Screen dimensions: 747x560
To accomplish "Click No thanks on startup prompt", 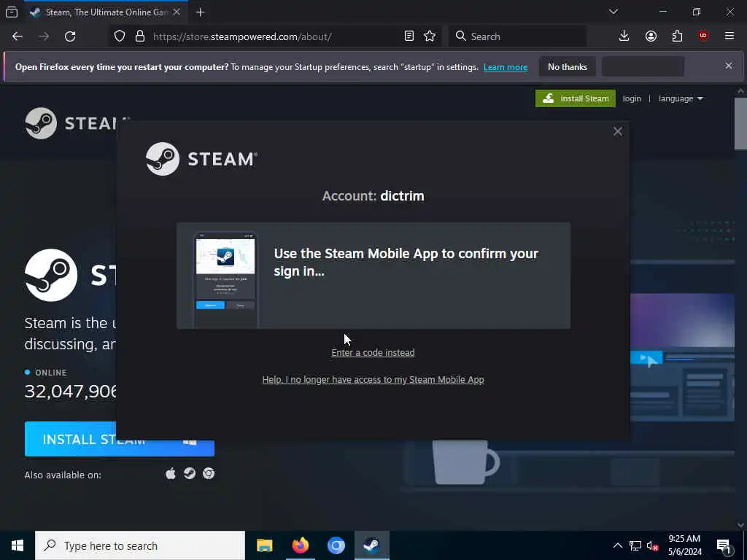I will pos(568,67).
